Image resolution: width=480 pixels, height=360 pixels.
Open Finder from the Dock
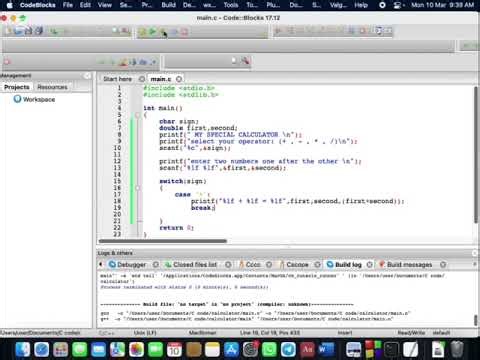23,350
